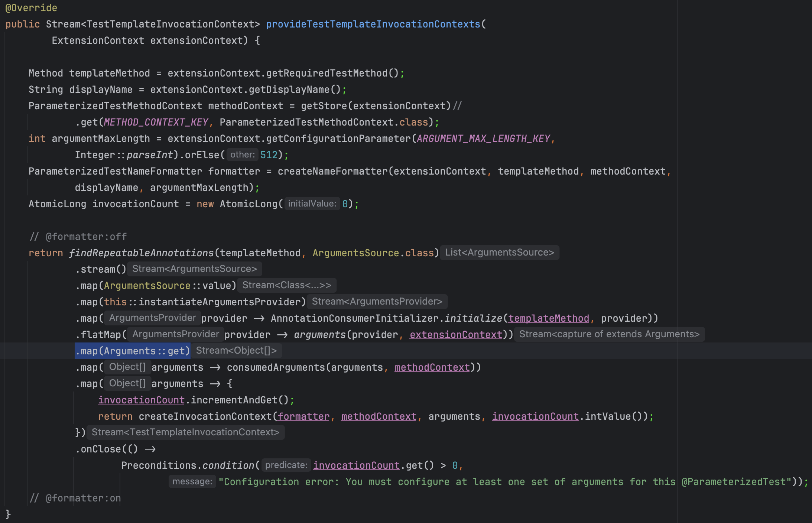Click the '// @formatter:off' comment
Image resolution: width=812 pixels, height=523 pixels.
coord(78,237)
